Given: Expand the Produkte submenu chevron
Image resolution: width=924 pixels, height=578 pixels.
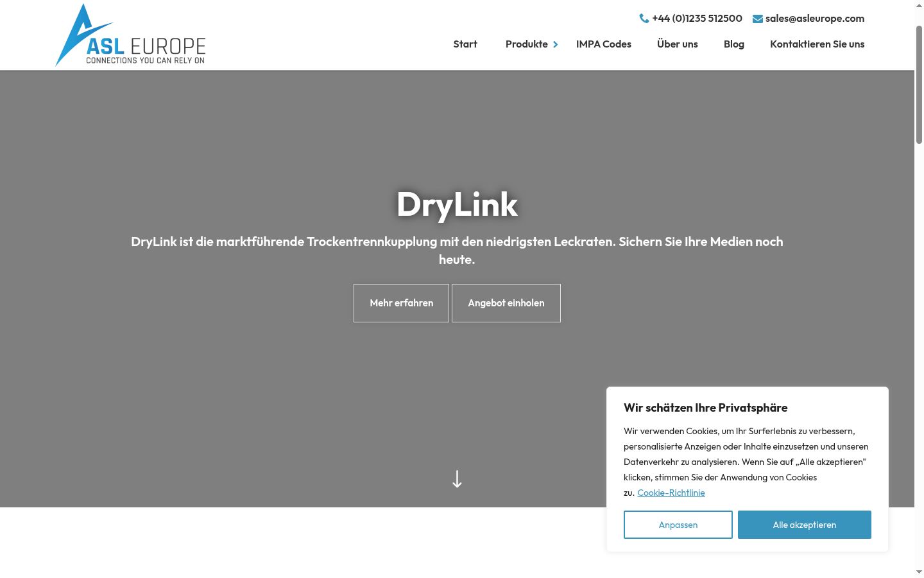Looking at the screenshot, I should (556, 44).
